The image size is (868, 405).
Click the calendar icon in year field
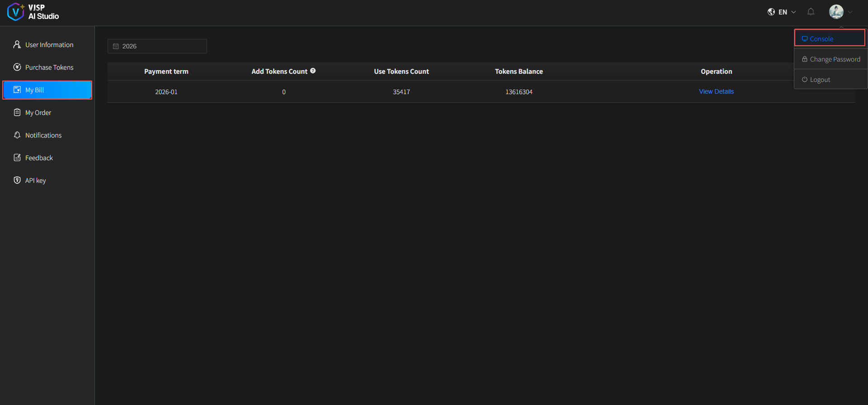[x=116, y=46]
